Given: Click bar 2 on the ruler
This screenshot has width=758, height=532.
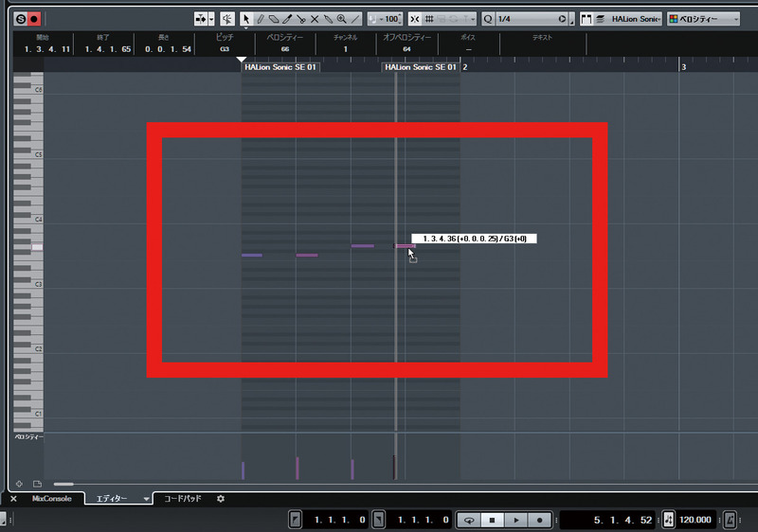Looking at the screenshot, I should 465,67.
